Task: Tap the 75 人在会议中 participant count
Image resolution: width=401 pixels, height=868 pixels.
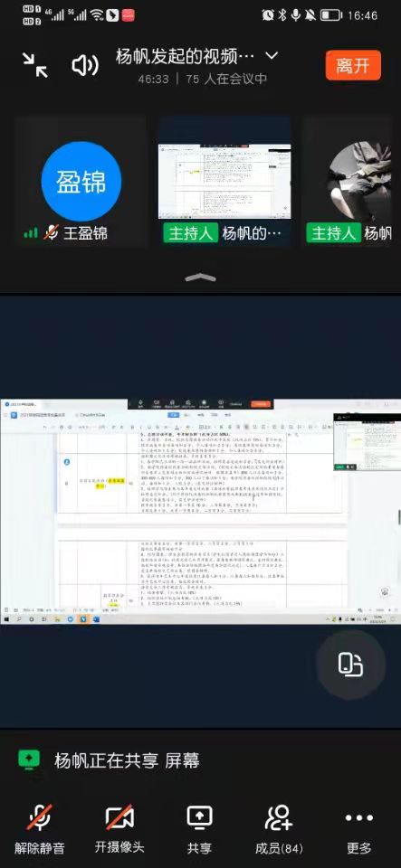Action: (226, 80)
